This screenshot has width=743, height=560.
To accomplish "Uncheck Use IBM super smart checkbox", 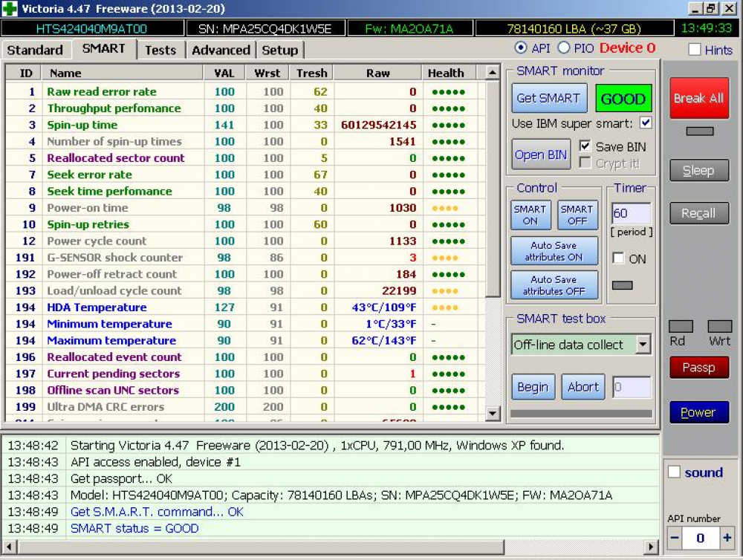I will pos(646,123).
